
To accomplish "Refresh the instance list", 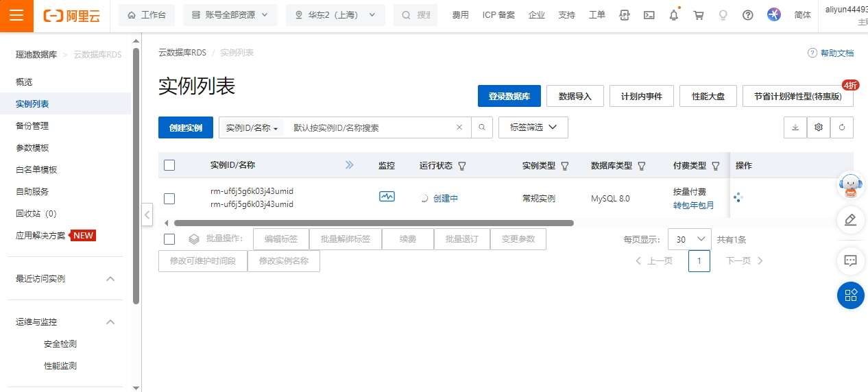I will pyautogui.click(x=841, y=127).
